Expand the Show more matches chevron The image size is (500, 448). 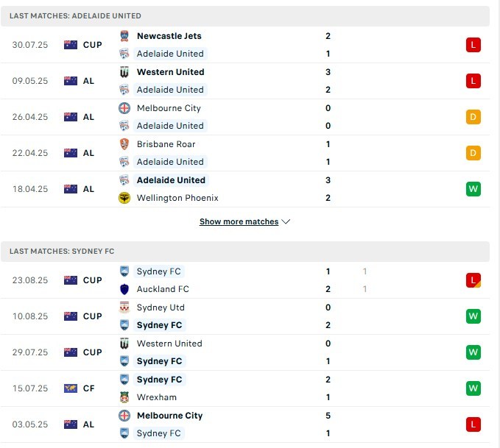pos(286,221)
